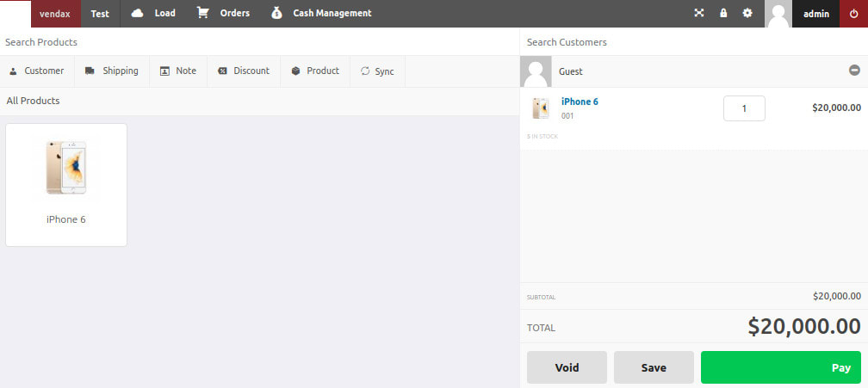868x388 pixels.
Task: Focus the Search Customers field
Action: tap(694, 42)
